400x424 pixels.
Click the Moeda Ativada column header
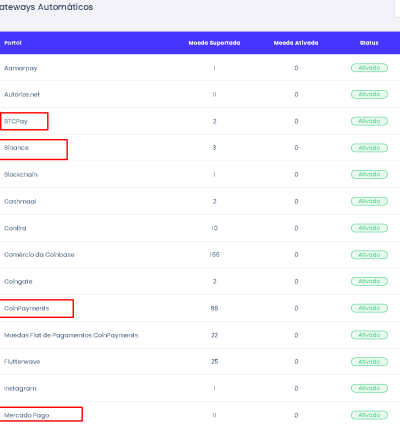296,43
